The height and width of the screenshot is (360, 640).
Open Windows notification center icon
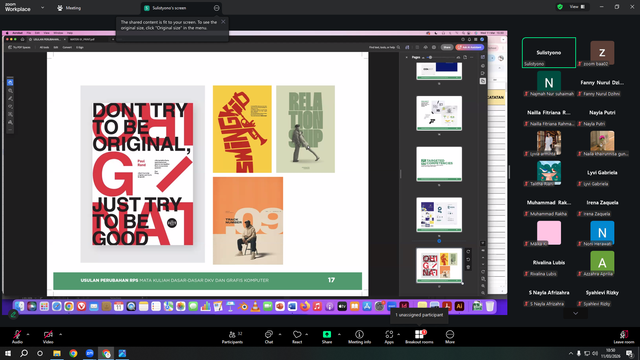(x=630, y=353)
